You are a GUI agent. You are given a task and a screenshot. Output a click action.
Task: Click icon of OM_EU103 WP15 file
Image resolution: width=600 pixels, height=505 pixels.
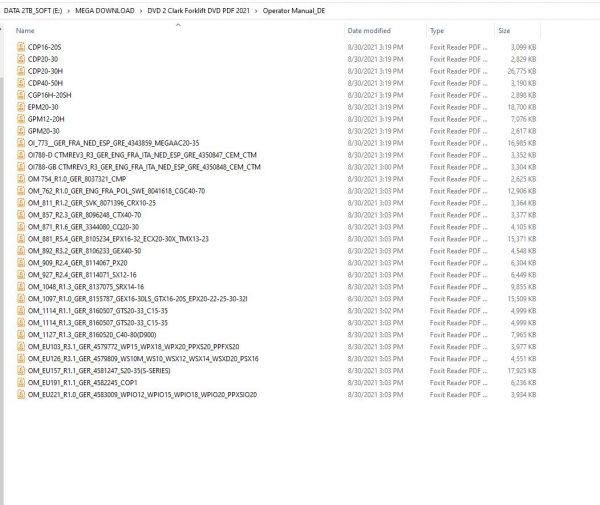click(x=21, y=347)
